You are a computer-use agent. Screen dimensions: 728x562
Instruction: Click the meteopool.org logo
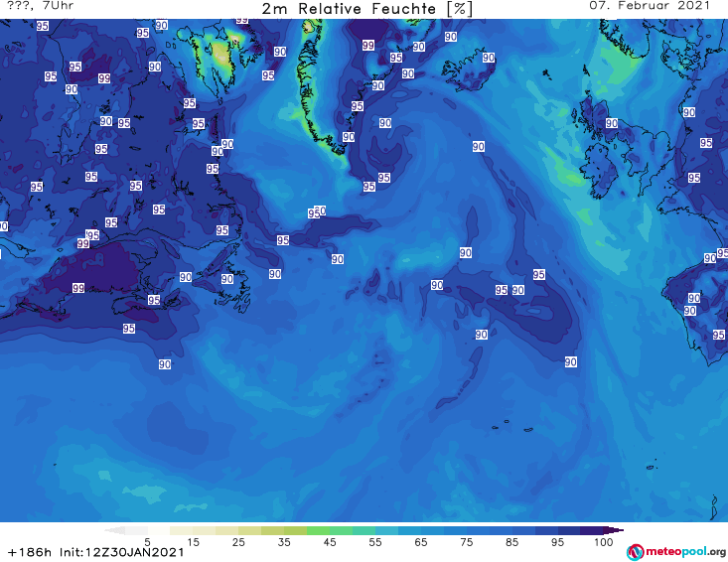(x=675, y=552)
